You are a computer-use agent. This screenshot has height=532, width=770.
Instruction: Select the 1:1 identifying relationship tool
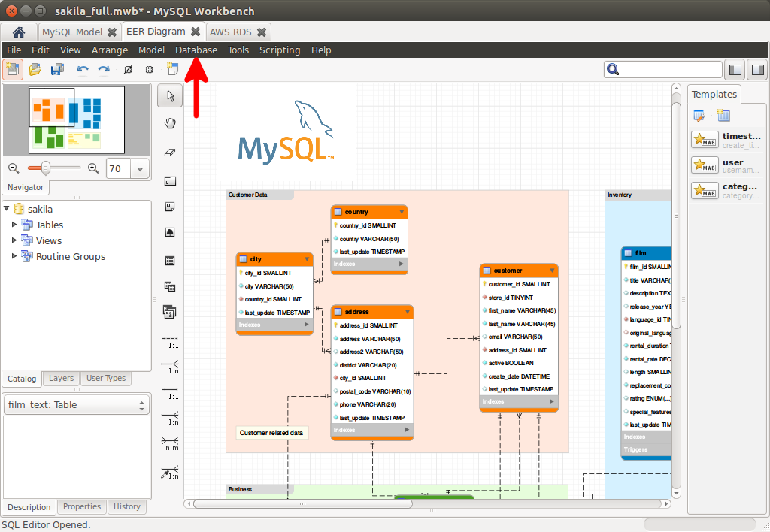[170, 393]
